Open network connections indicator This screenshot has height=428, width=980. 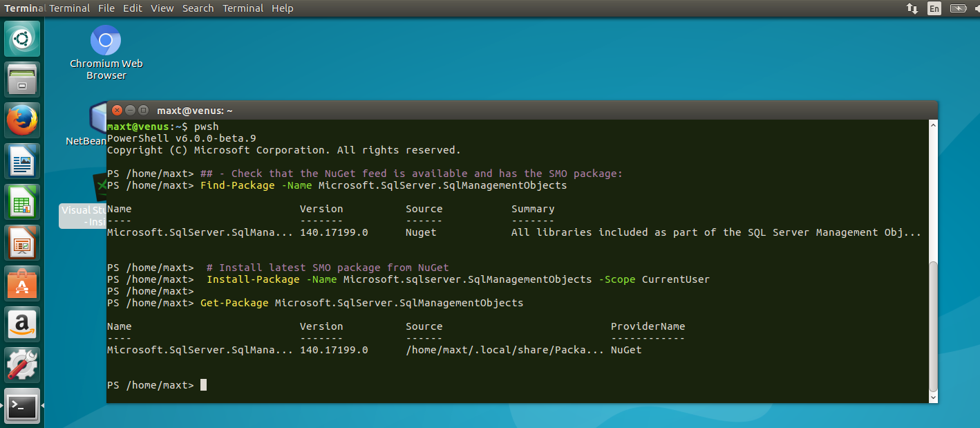[x=912, y=8]
